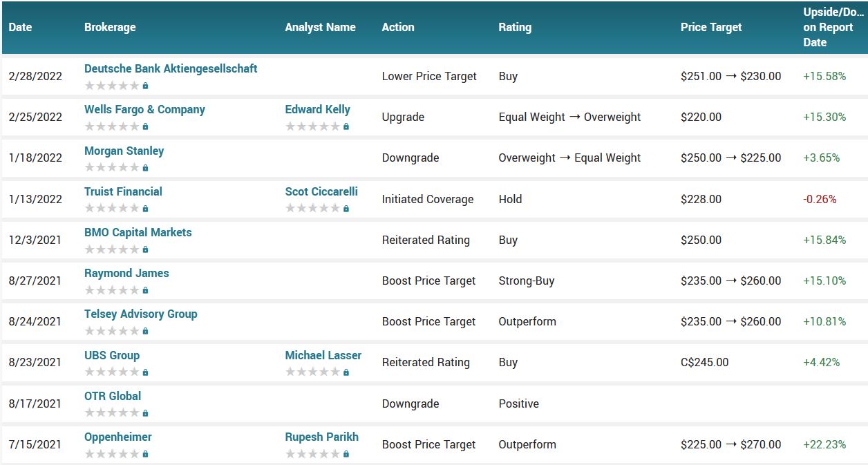Screen dimensions: 868x465
Task: Open Wells Fargo & Company brokerage link
Action: pyautogui.click(x=144, y=109)
